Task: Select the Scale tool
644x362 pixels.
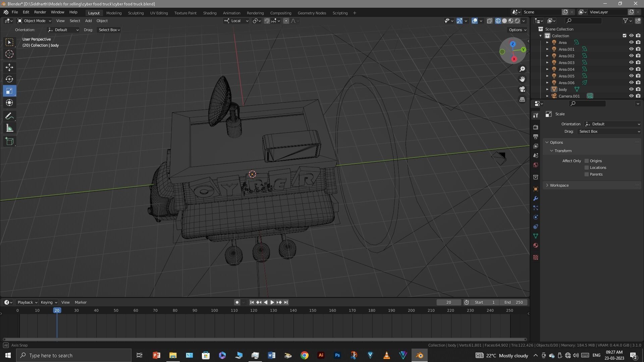Action: pos(9,91)
